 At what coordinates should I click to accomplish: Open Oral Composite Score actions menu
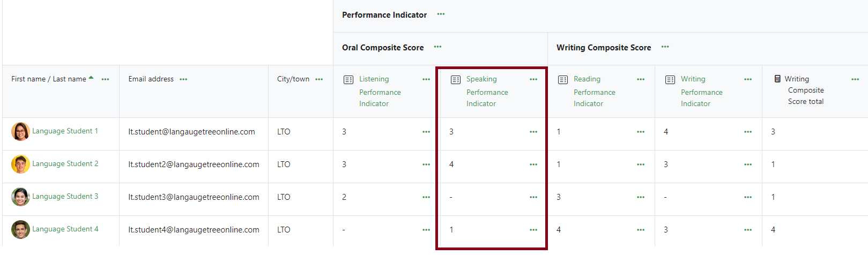point(437,47)
